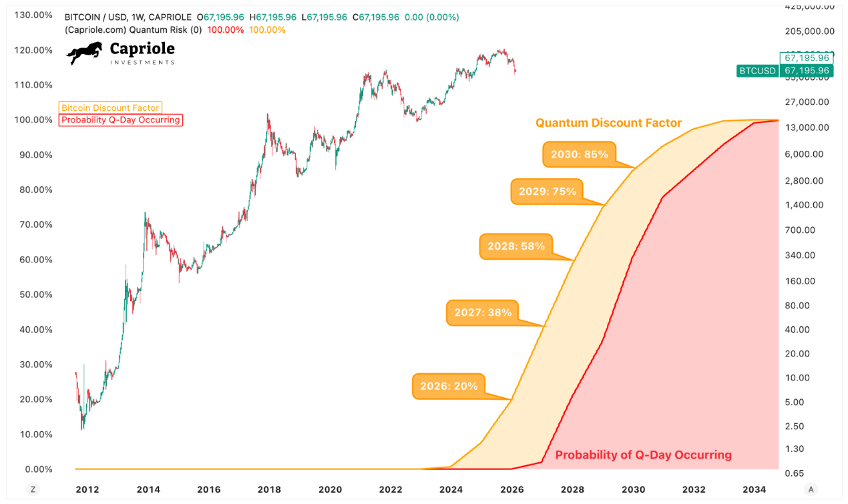Viewport: 848px width, 504px height.
Task: Click the Probability Q-Day Occurring label
Action: [120, 120]
